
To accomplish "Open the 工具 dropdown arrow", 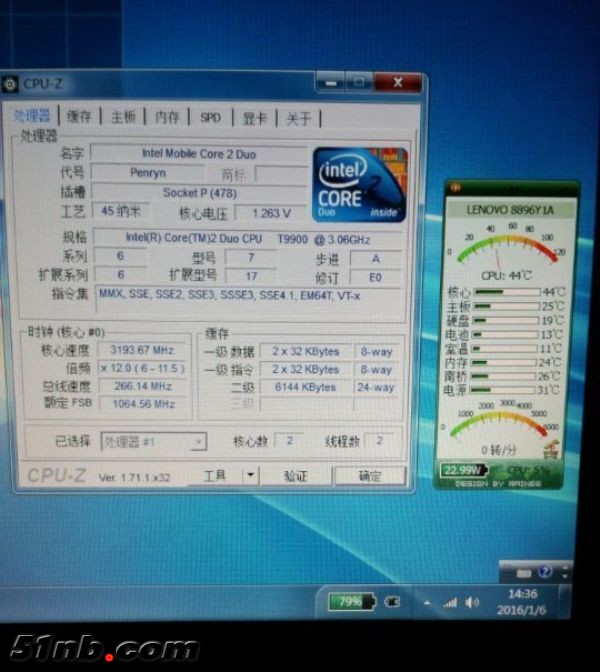I will pos(250,476).
